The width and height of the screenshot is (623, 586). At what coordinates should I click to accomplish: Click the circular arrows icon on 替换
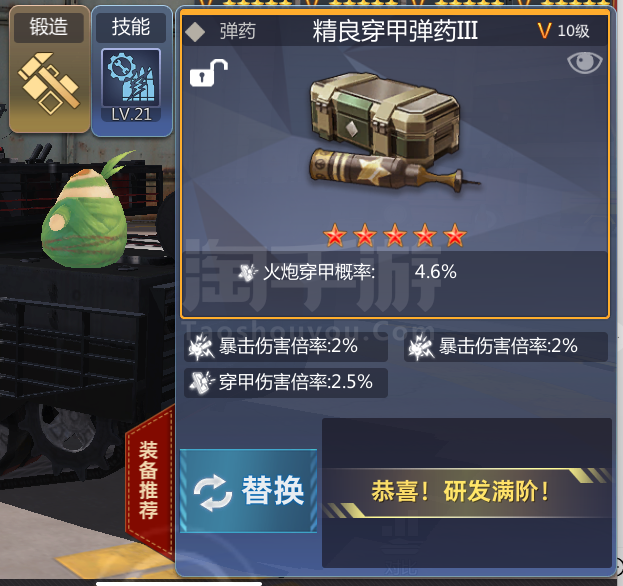coord(213,493)
